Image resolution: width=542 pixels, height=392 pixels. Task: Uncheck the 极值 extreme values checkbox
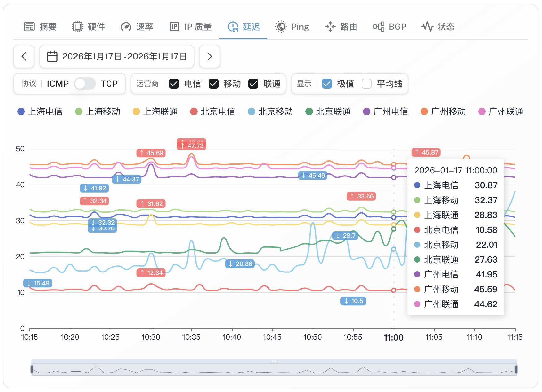327,84
